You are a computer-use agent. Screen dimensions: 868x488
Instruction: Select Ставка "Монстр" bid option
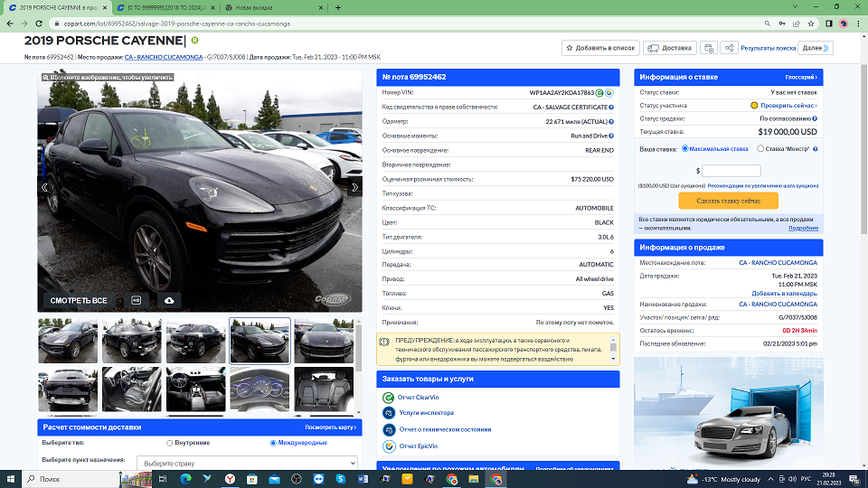(760, 149)
